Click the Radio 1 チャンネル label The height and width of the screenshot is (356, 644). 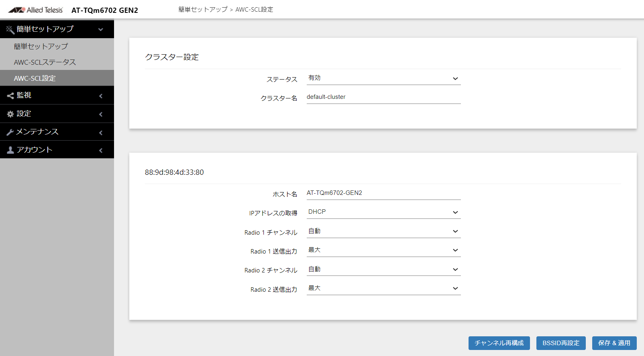(x=271, y=233)
